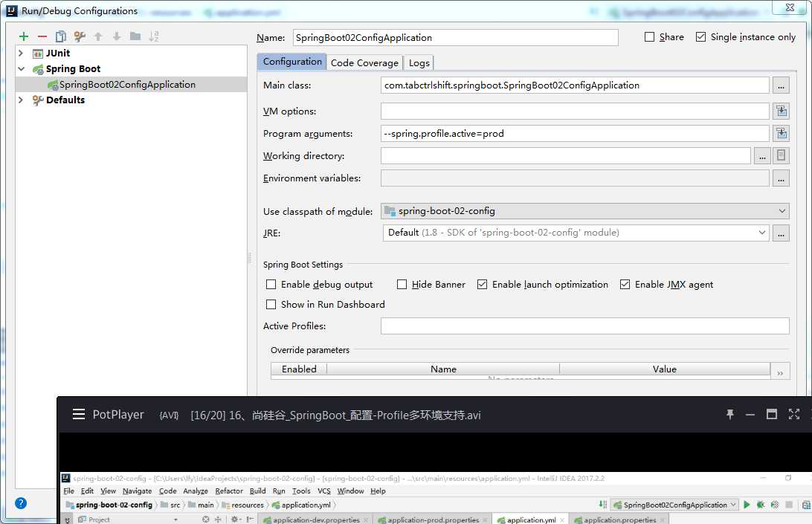
Task: Open the Refactor menu in IDEA video
Action: point(229,491)
